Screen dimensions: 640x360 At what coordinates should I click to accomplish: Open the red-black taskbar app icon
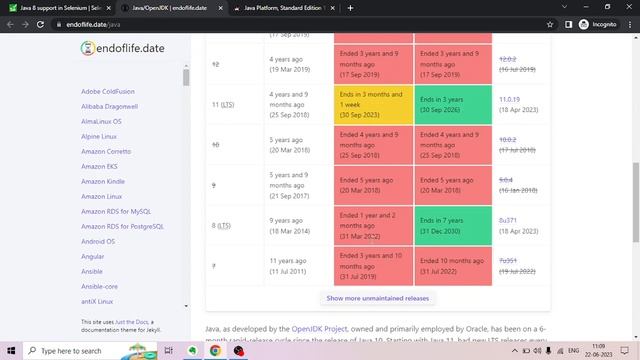(x=238, y=351)
